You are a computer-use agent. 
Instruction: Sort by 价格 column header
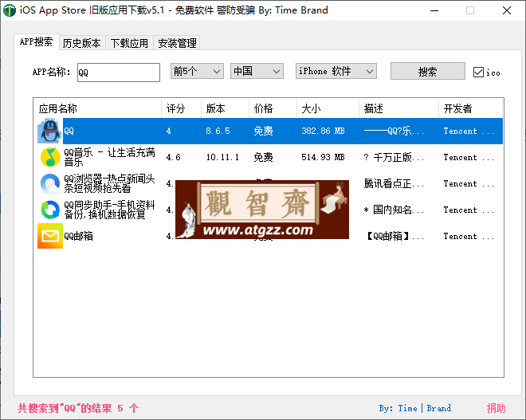273,108
